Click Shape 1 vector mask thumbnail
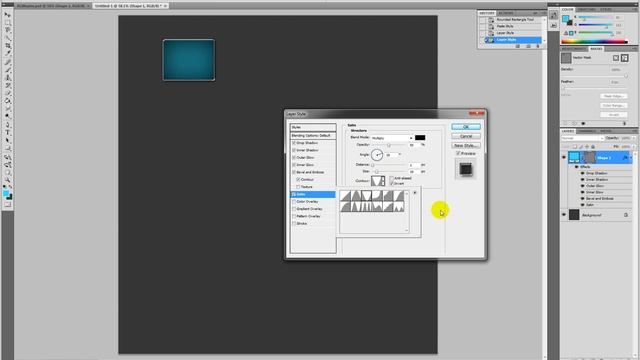640x360 pixels. point(589,157)
